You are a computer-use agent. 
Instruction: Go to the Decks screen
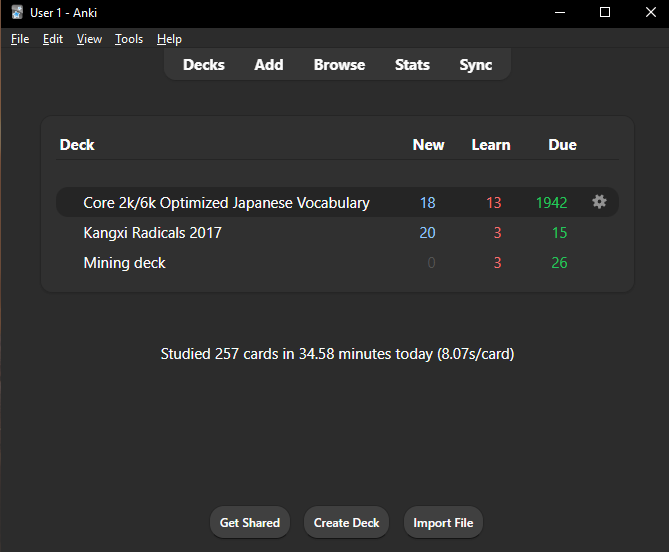[x=204, y=65]
